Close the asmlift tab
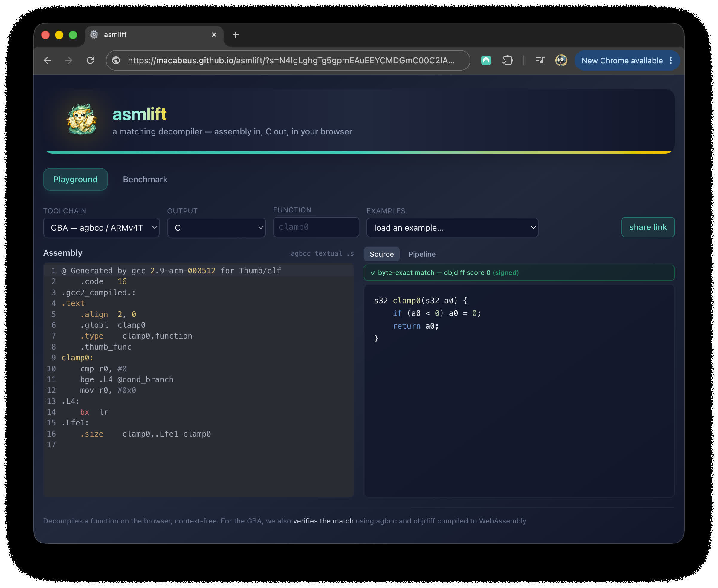Viewport: 718px width, 588px height. pyautogui.click(x=214, y=35)
